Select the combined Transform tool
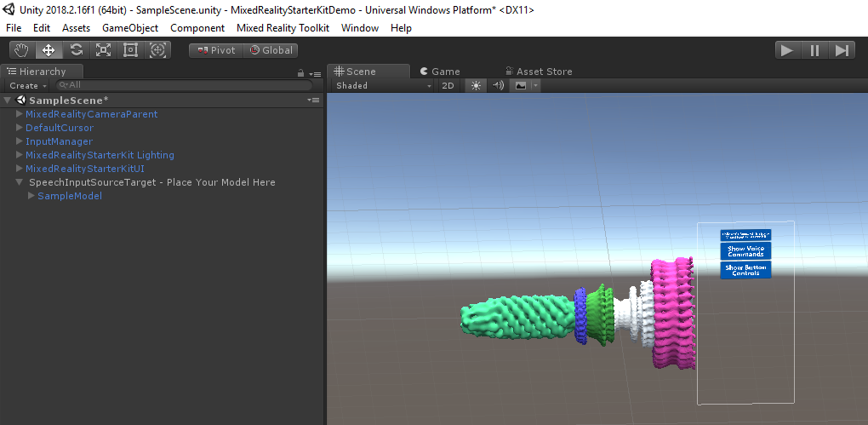Image resolution: width=868 pixels, height=425 pixels. click(x=157, y=50)
